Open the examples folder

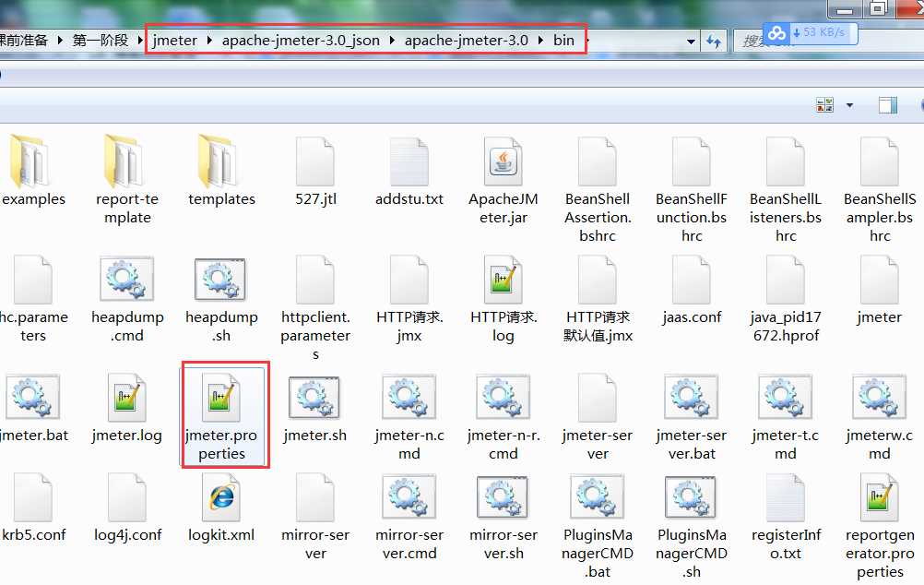[x=28, y=161]
